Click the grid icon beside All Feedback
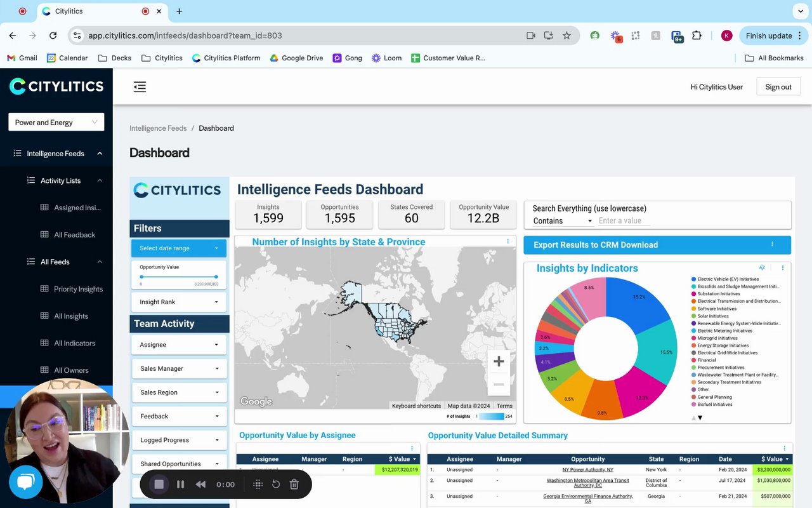The width and height of the screenshot is (812, 508). pos(44,234)
